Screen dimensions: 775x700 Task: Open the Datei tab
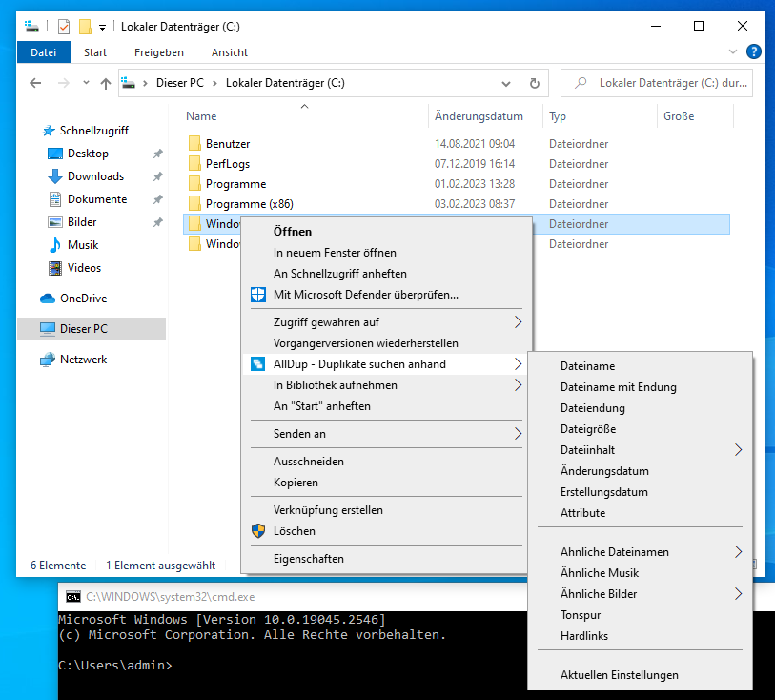pos(44,52)
